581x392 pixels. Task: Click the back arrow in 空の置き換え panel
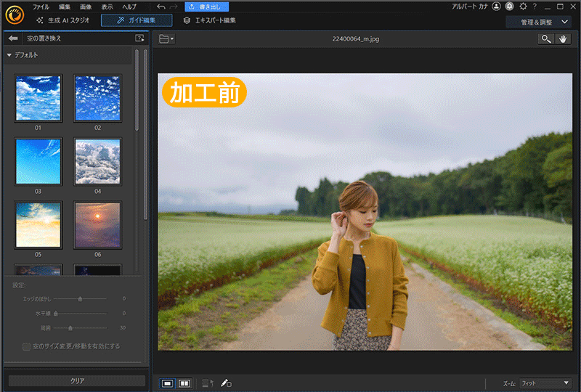12,38
